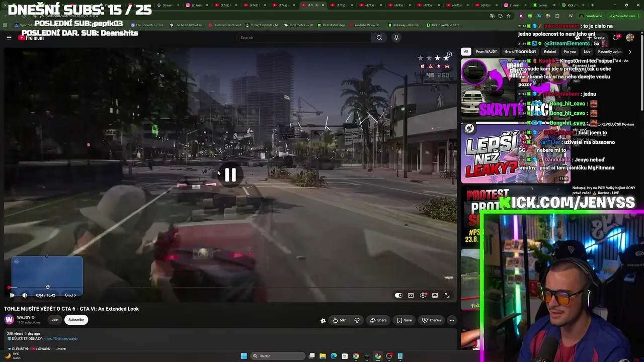Open the Úvod chapter selector
This screenshot has width=644, height=362.
pyautogui.click(x=70, y=295)
